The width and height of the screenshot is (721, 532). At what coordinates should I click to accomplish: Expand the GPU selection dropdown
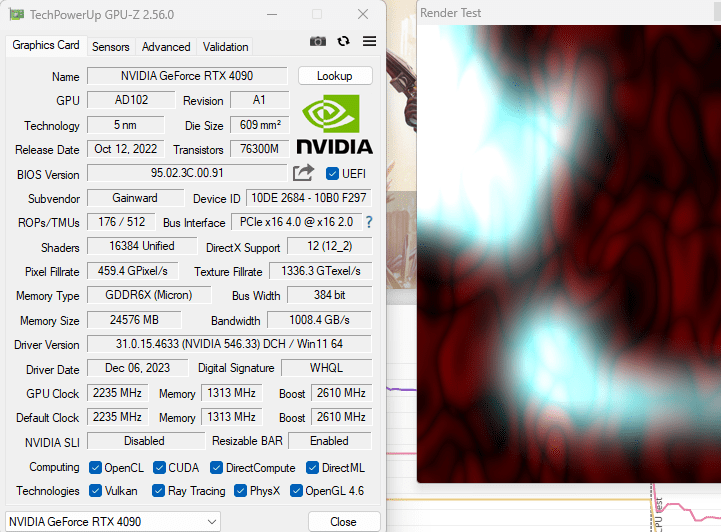tap(113, 521)
